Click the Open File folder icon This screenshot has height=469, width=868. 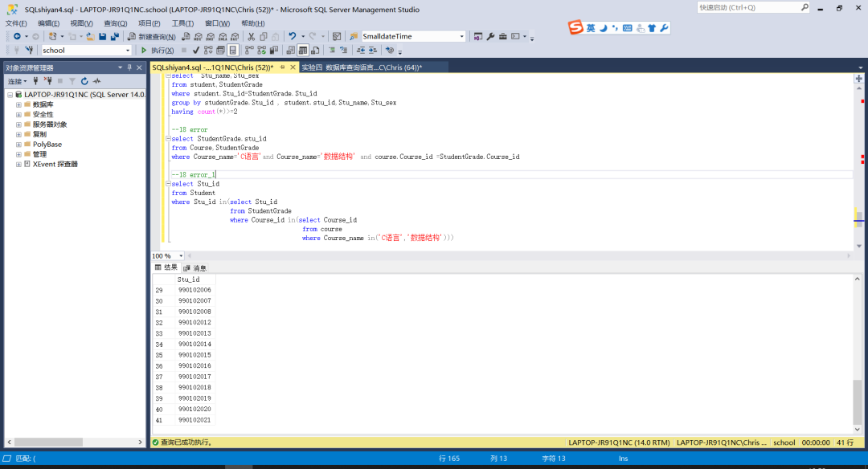pyautogui.click(x=90, y=36)
